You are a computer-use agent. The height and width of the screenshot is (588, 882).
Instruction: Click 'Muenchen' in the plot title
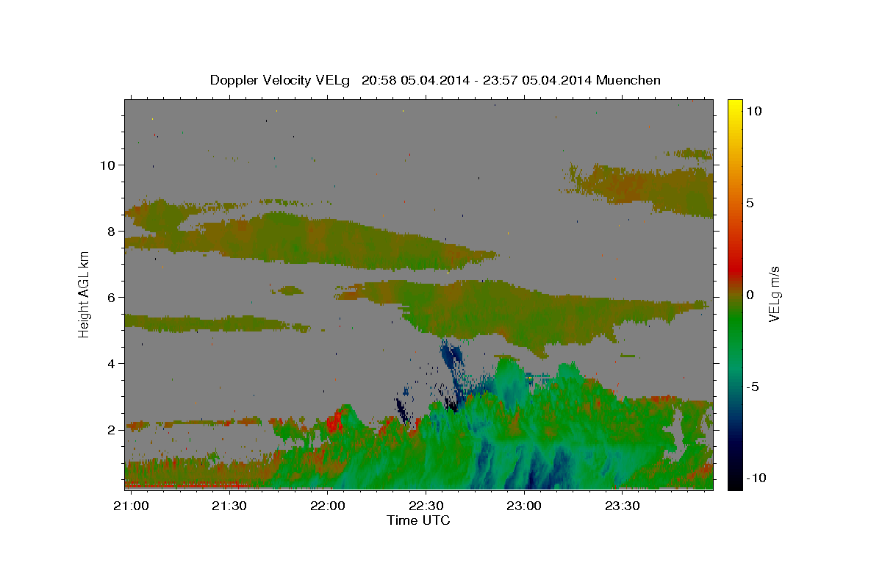pos(628,80)
